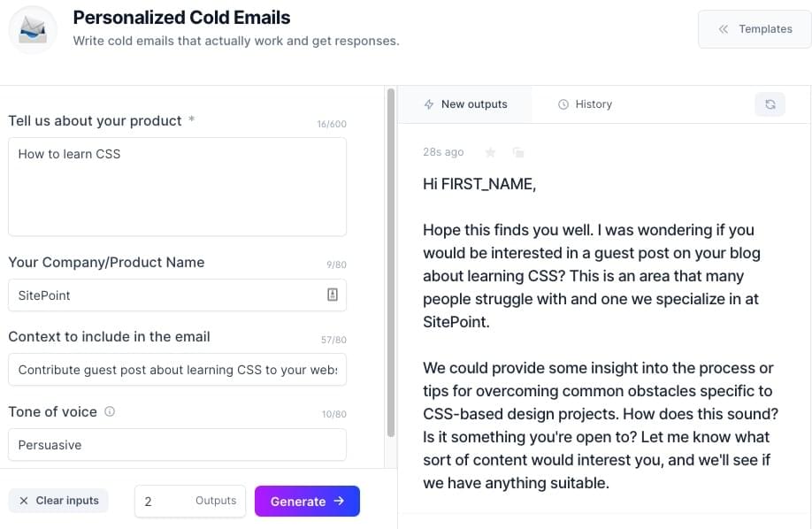812x529 pixels.
Task: Click the form panel's vertical scrollbar
Action: tap(391, 265)
